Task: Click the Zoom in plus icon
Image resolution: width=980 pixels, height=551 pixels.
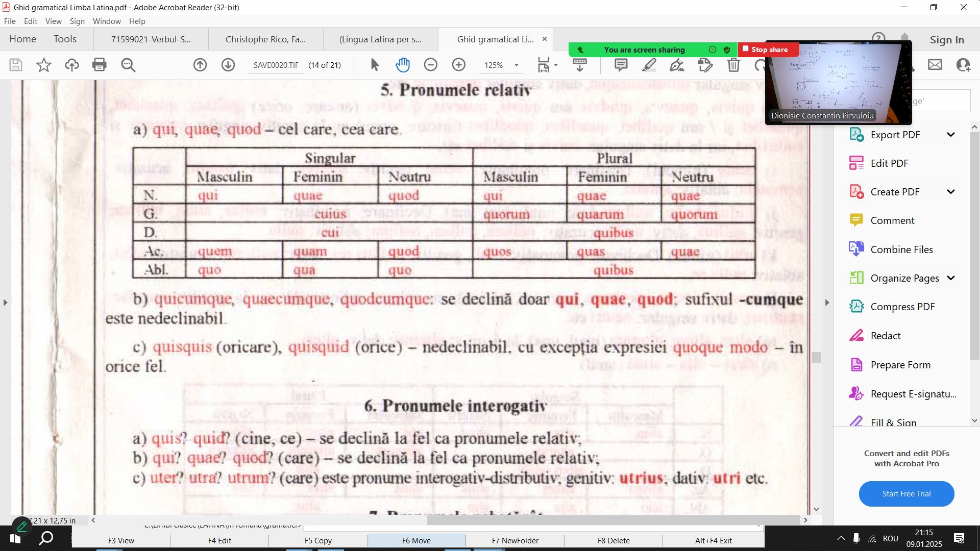Action: pyautogui.click(x=459, y=65)
